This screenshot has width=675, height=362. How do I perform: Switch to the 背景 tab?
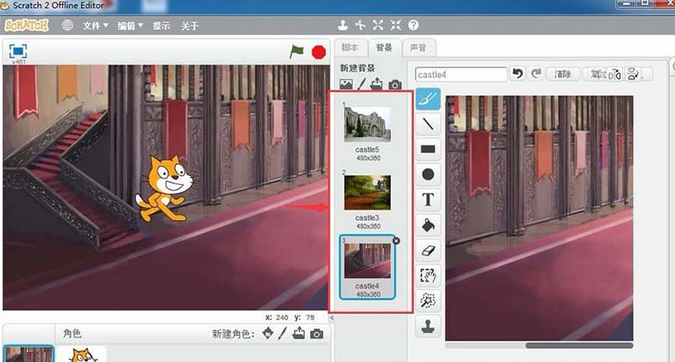click(384, 48)
